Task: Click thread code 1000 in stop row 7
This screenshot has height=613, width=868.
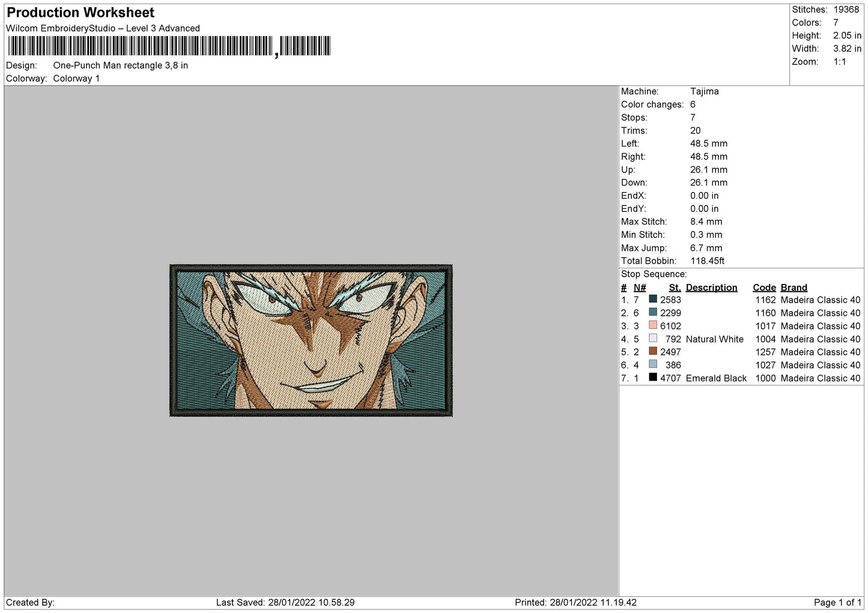Action: [766, 378]
